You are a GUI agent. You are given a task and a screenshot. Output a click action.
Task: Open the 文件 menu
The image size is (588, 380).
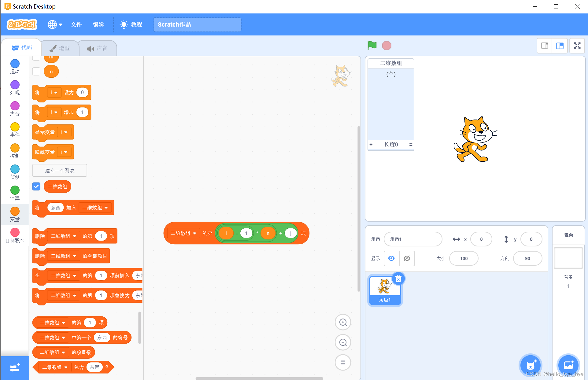[x=76, y=24]
